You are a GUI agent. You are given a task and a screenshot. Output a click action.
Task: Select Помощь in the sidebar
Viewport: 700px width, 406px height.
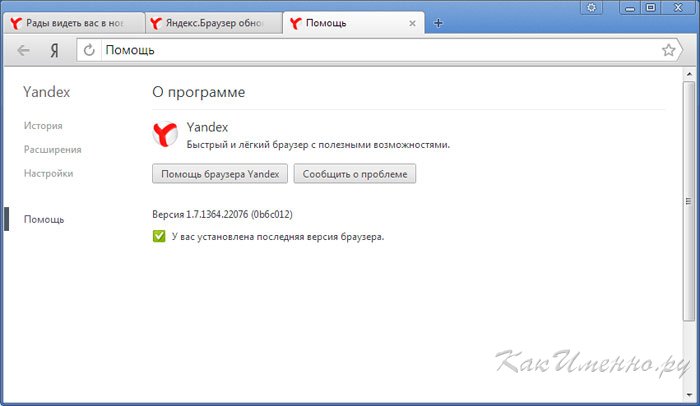coord(44,219)
